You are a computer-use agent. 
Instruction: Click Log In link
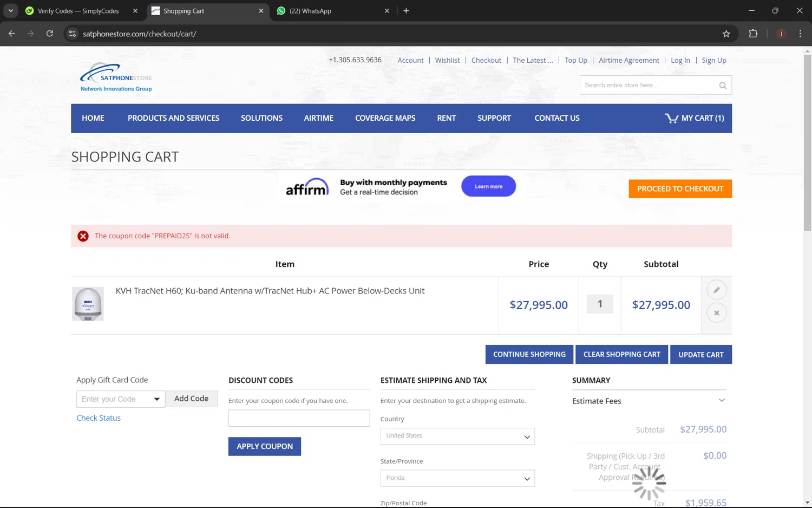pos(680,61)
